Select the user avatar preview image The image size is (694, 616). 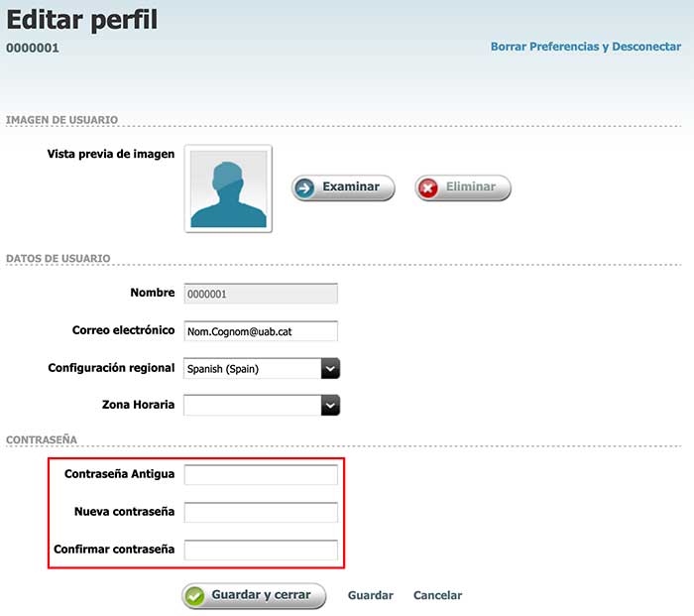click(228, 189)
